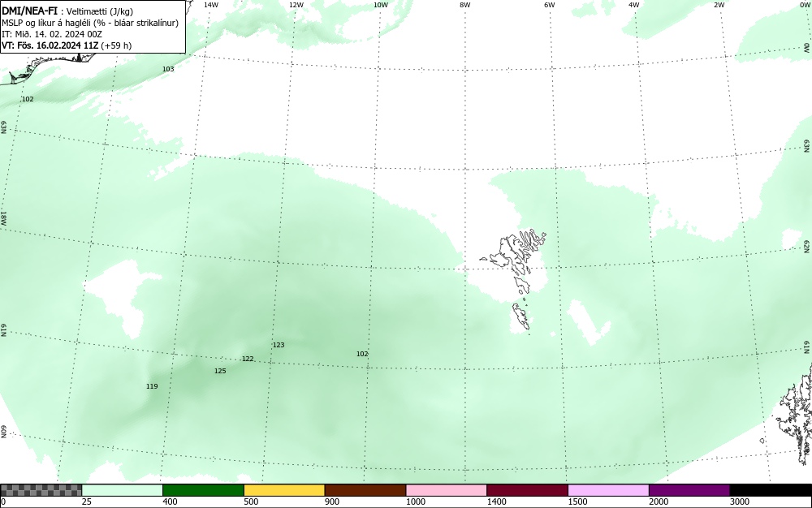Click the legend value "3000"
Screen dimensions: 812x508
click(740, 502)
